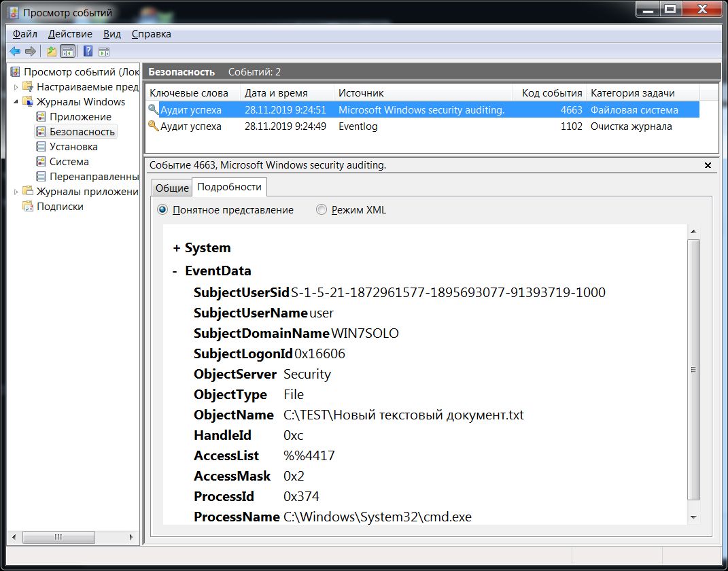
Task: Click the details pane vertical scrollbar thumb
Action: (x=693, y=370)
